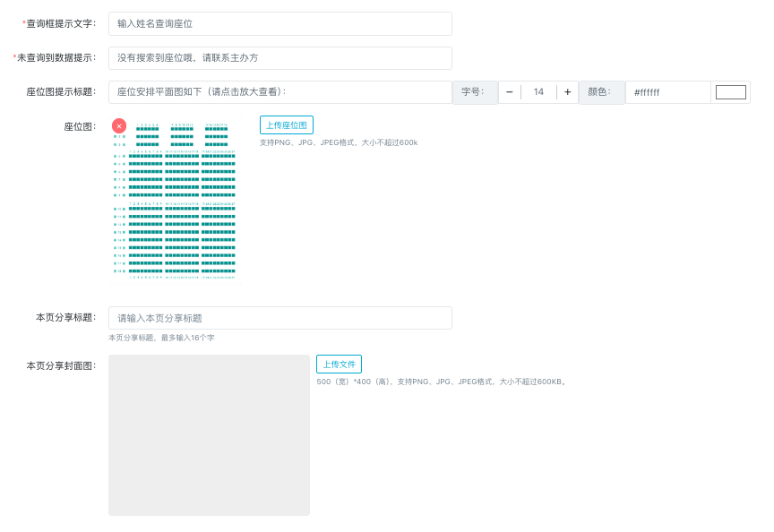The height and width of the screenshot is (532, 774).
Task: Increase font size with plus button
Action: (x=567, y=92)
